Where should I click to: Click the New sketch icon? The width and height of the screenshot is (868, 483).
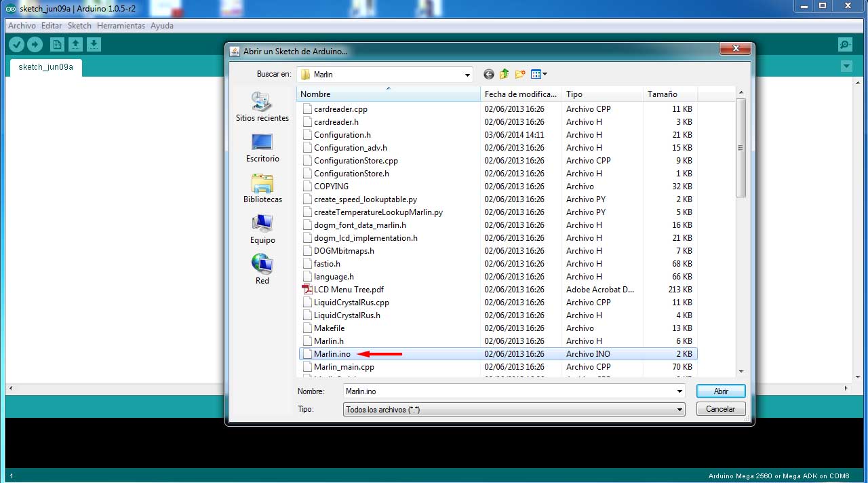click(57, 45)
